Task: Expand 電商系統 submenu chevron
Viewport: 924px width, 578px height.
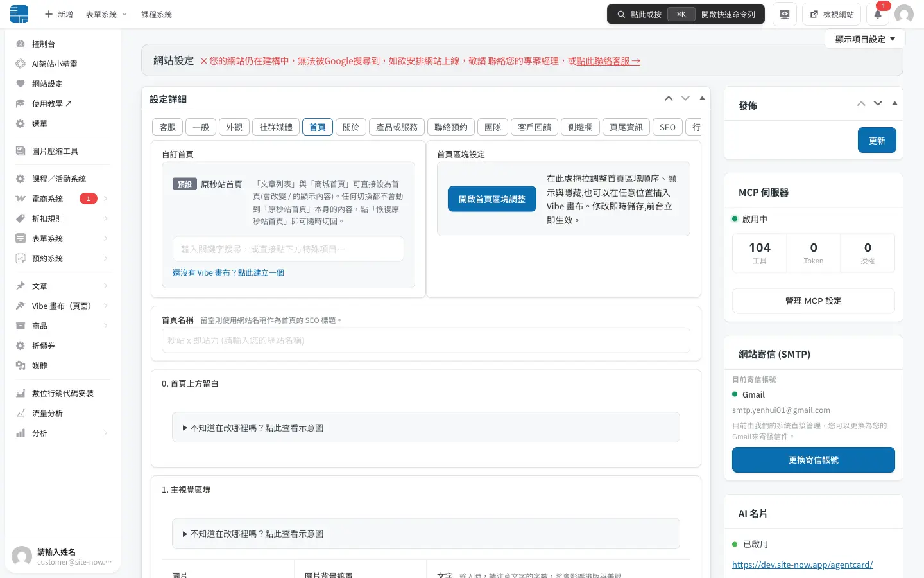Action: coord(106,198)
